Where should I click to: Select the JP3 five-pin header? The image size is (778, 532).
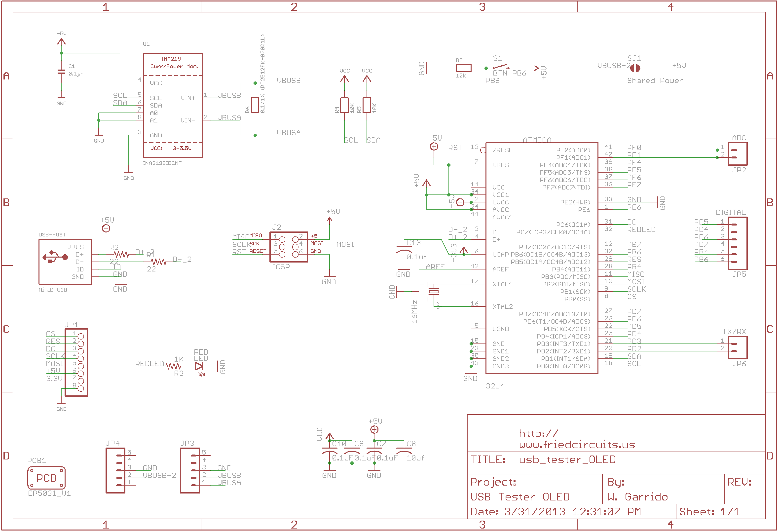click(x=190, y=471)
